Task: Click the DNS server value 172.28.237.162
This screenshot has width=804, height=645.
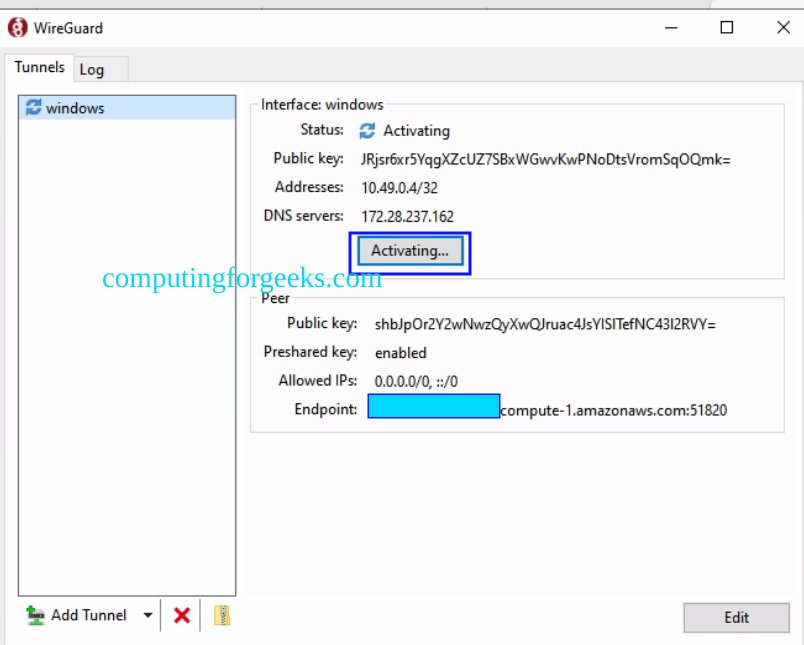Action: [x=408, y=216]
